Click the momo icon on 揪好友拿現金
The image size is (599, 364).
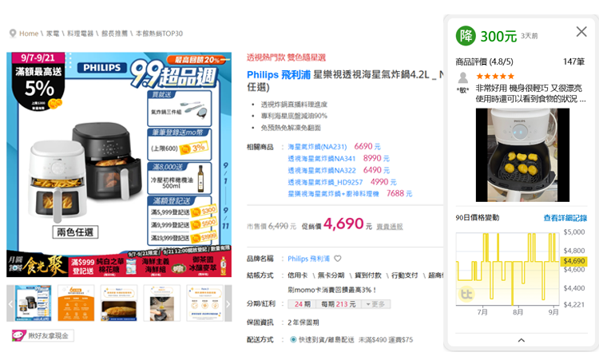coord(18,336)
